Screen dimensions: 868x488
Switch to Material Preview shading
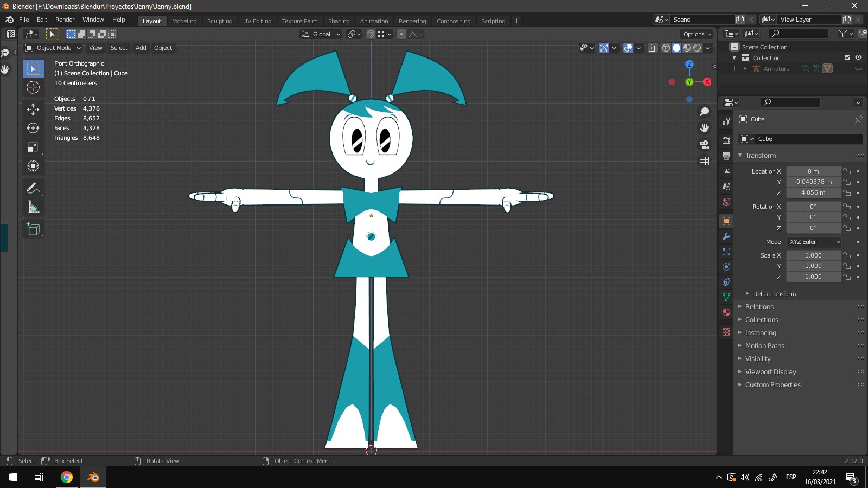687,48
